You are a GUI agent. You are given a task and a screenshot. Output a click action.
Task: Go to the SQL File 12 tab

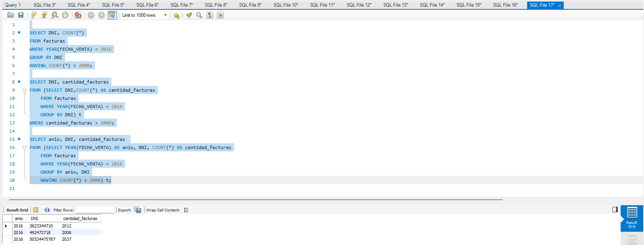[x=359, y=5]
